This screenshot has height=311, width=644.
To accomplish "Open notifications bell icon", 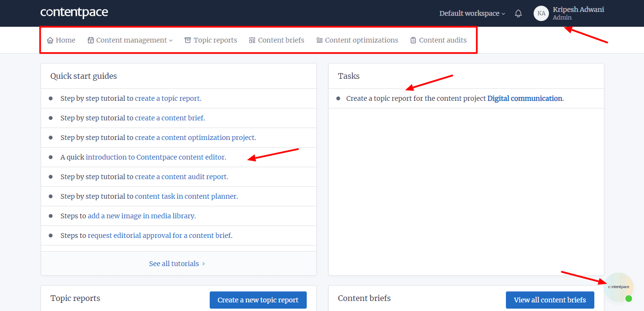I will (x=518, y=13).
